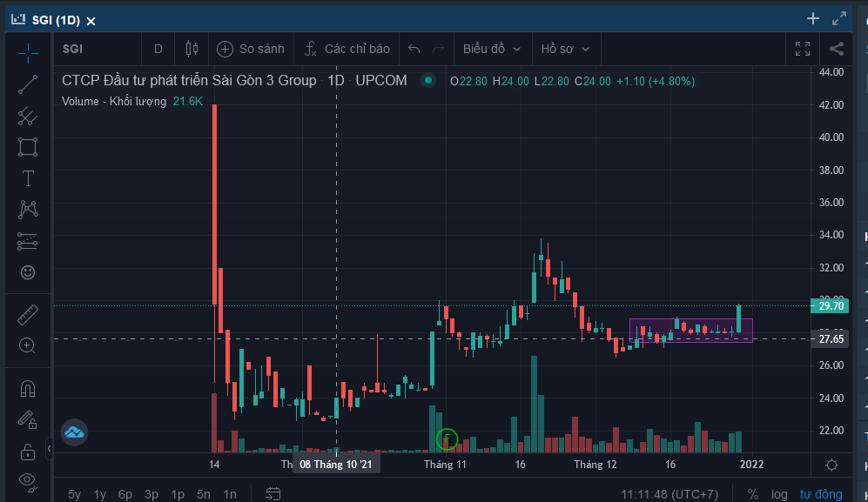This screenshot has width=868, height=502.
Task: Open Các chỉ báo indicators
Action: [347, 49]
